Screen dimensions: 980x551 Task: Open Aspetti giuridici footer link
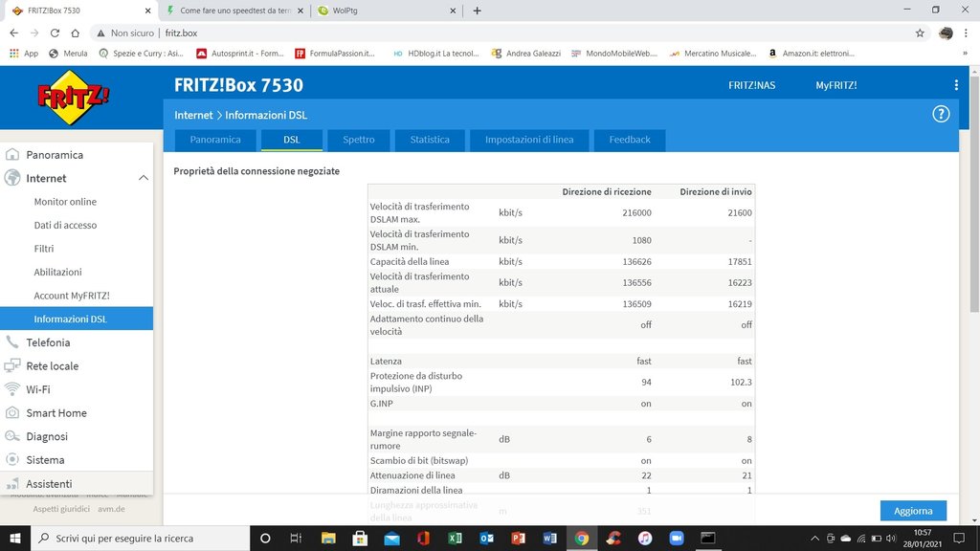(x=61, y=509)
